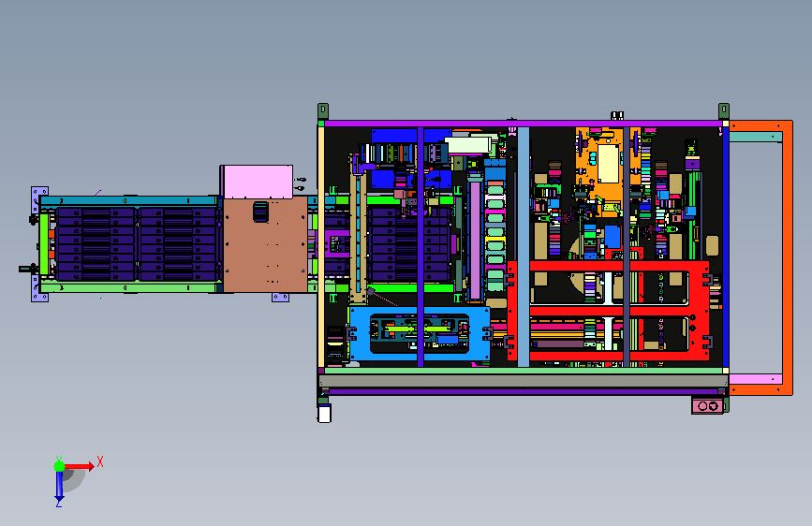This screenshot has height=526, width=812.
Task: Select the yellow left edge post of the main frame
Action: (x=321, y=247)
